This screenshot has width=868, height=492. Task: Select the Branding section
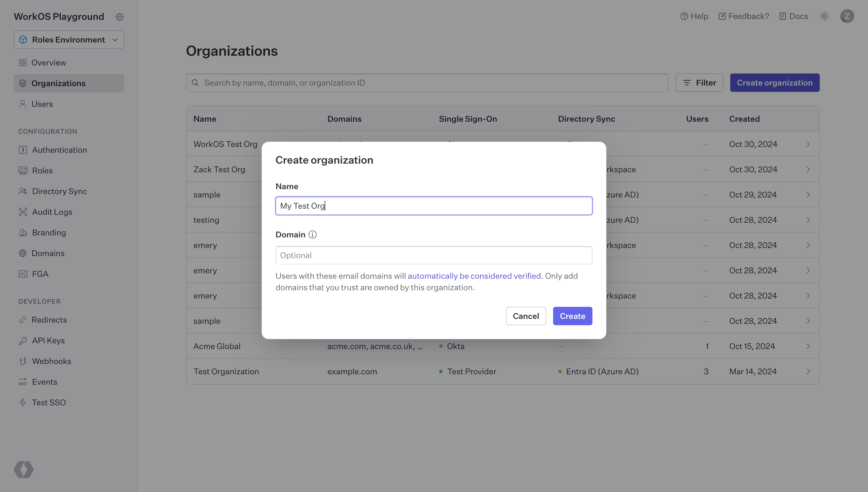49,233
